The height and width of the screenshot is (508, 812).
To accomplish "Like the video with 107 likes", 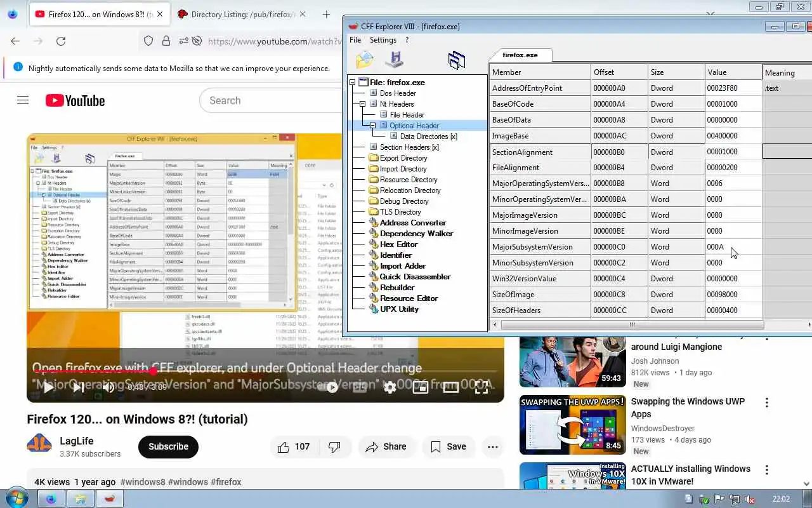I will coord(294,446).
